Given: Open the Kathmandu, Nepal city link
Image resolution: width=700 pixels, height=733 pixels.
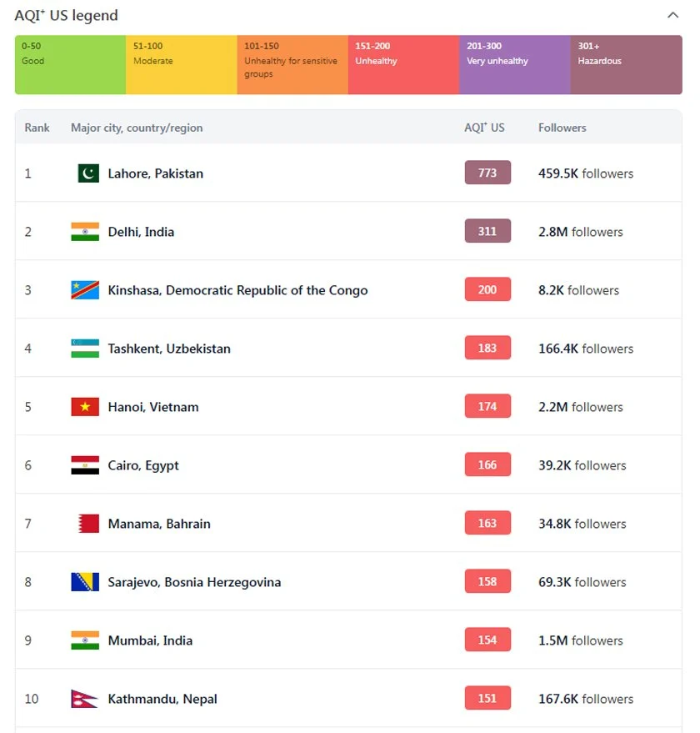Looking at the screenshot, I should (x=162, y=699).
